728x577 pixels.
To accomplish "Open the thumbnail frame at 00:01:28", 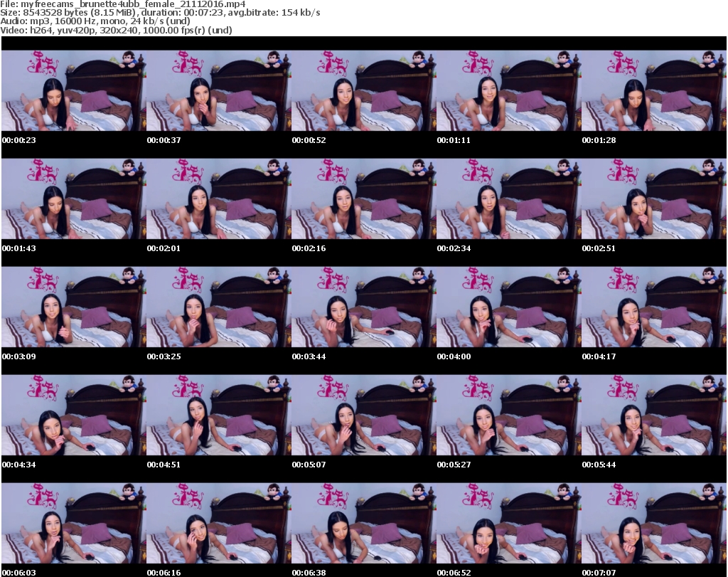I will (654, 90).
